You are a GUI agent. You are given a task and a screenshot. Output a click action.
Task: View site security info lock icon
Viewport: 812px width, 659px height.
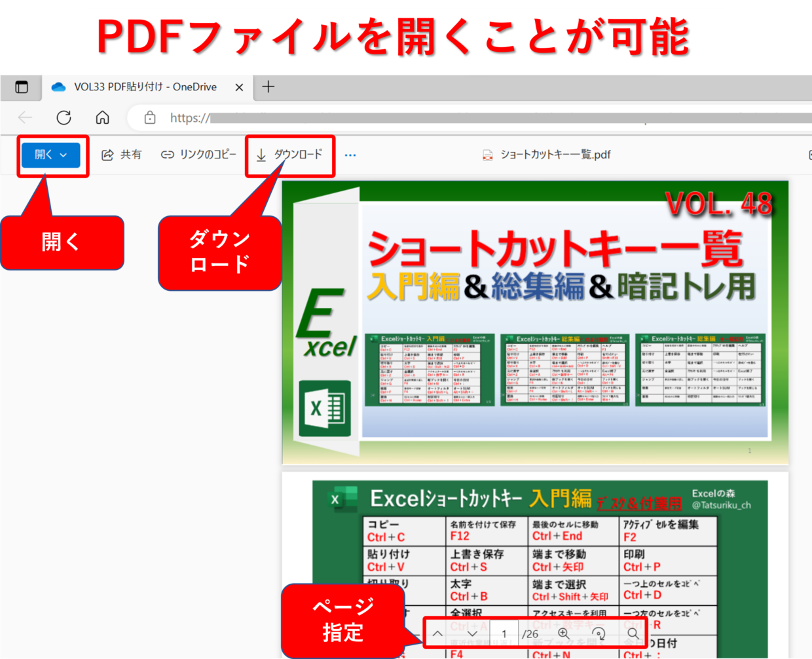click(x=150, y=118)
